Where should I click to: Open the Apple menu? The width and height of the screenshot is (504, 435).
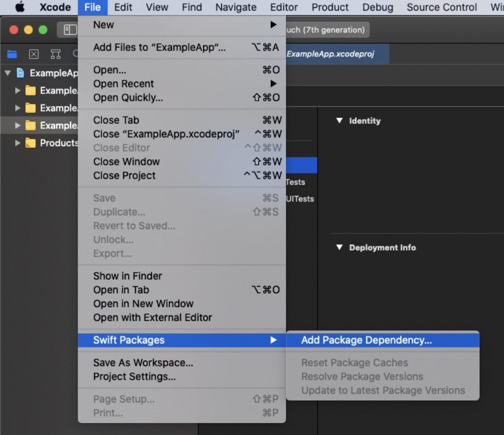click(x=20, y=7)
